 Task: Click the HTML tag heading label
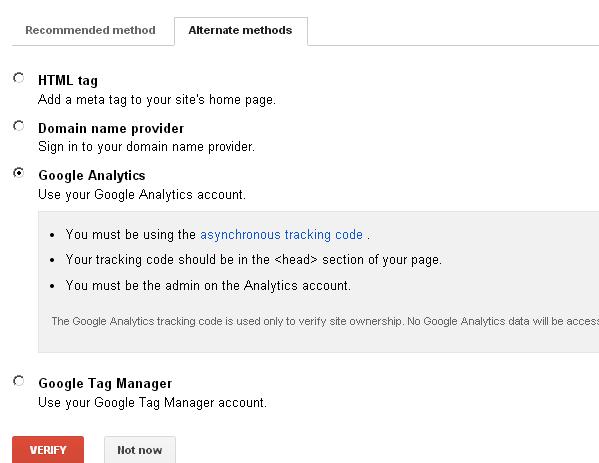68,80
